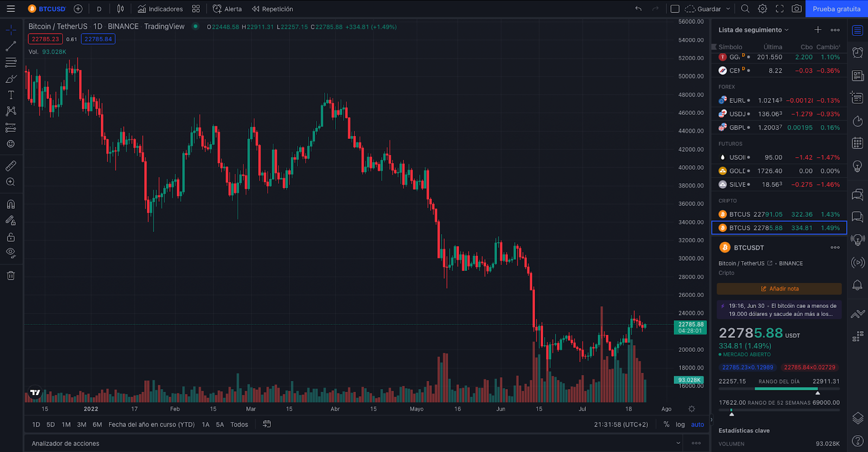Click the Prueba gratuita button
The height and width of the screenshot is (452, 868).
coord(837,9)
